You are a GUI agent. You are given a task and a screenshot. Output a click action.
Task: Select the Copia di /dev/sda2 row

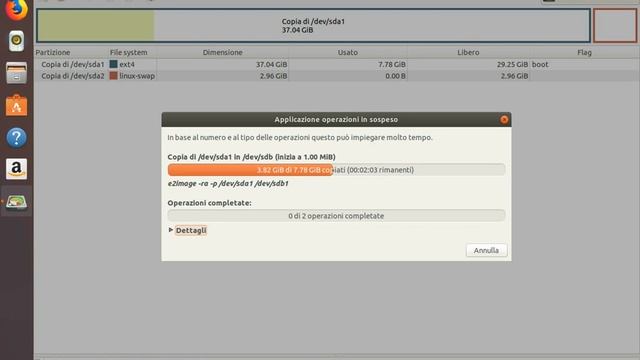tap(337, 76)
